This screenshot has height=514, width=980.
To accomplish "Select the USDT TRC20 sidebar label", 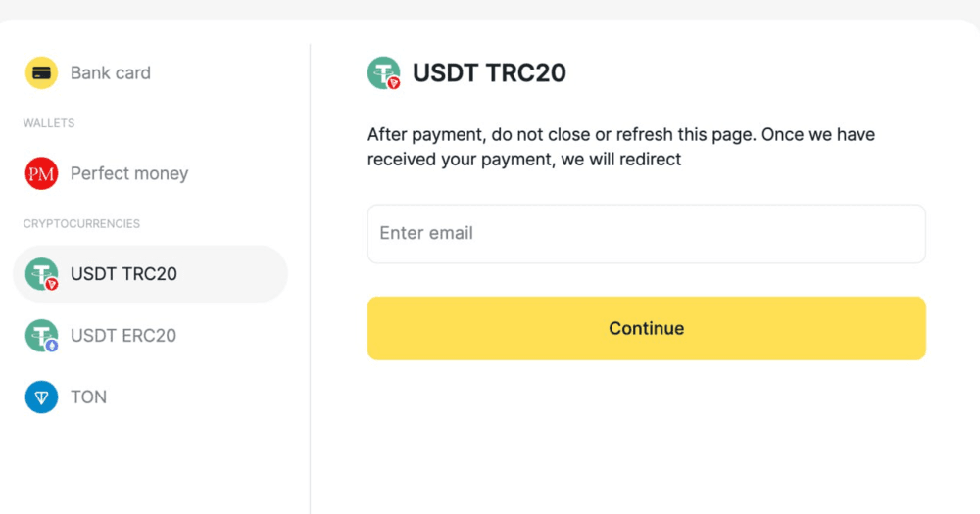I will pyautogui.click(x=123, y=274).
